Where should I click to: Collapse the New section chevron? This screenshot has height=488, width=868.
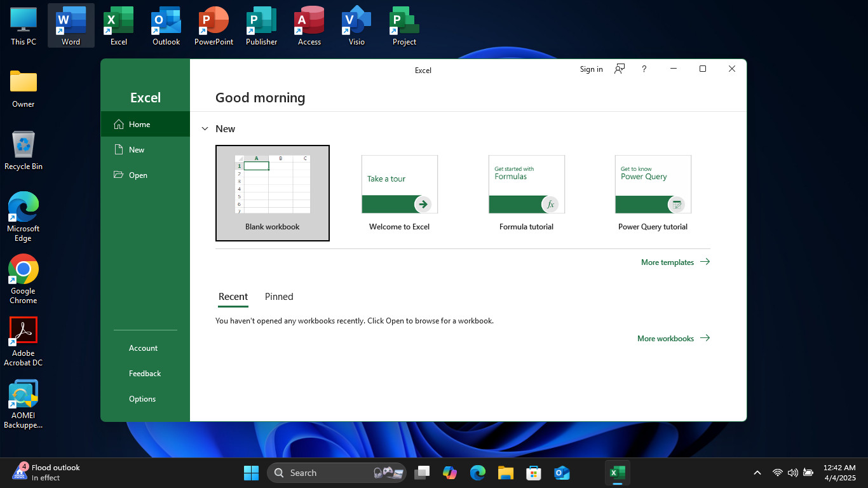(x=205, y=129)
